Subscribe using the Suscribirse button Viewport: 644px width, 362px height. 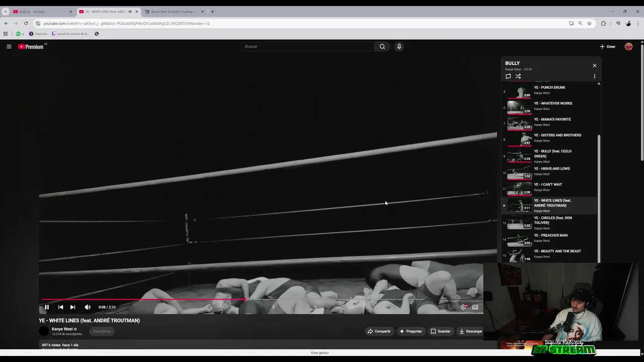click(x=102, y=331)
